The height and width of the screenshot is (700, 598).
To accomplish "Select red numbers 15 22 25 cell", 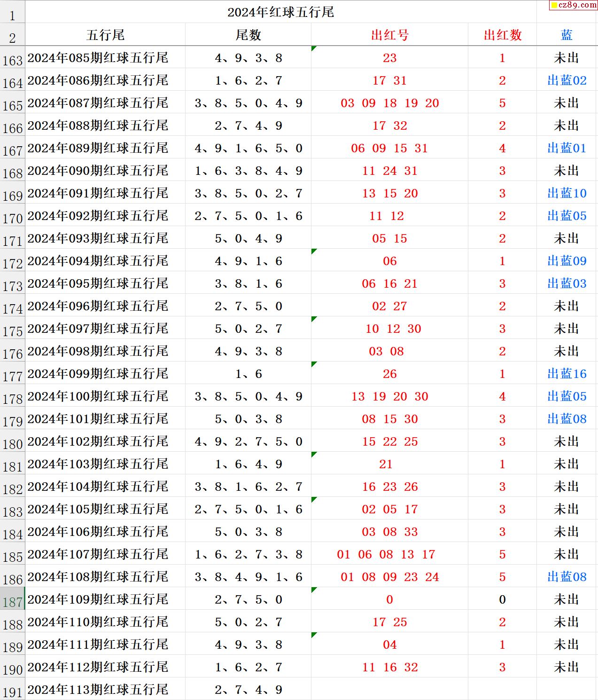I will (389, 441).
